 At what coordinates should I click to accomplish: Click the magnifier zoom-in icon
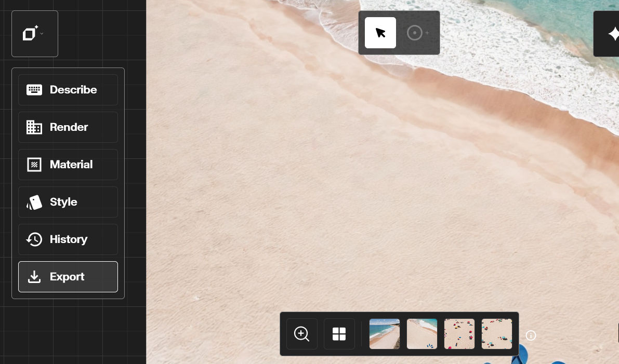click(x=301, y=334)
